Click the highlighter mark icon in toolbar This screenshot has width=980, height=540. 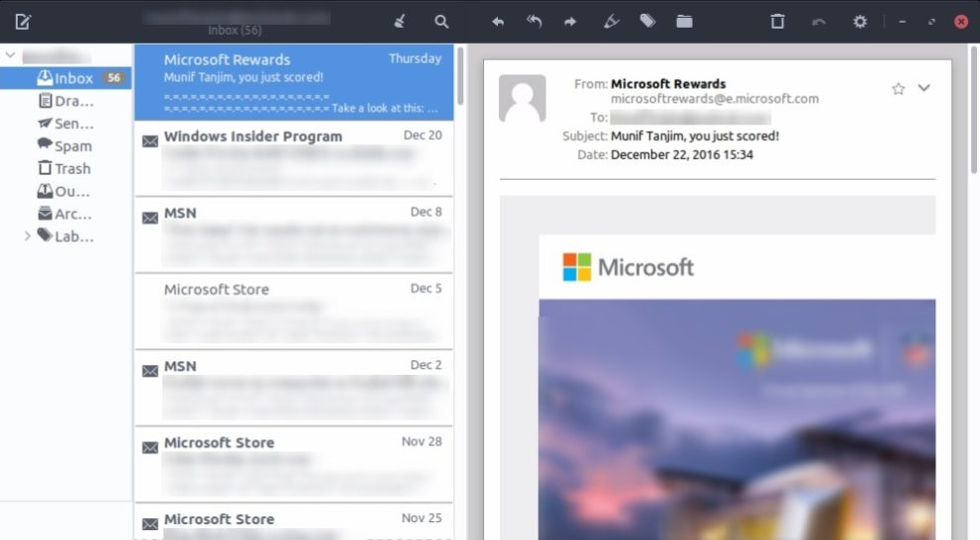(611, 22)
